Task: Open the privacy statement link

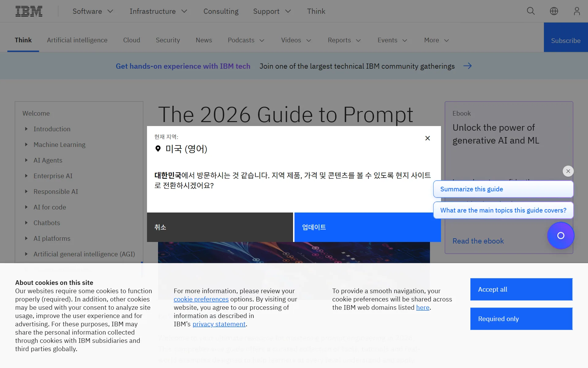Action: pos(219,324)
